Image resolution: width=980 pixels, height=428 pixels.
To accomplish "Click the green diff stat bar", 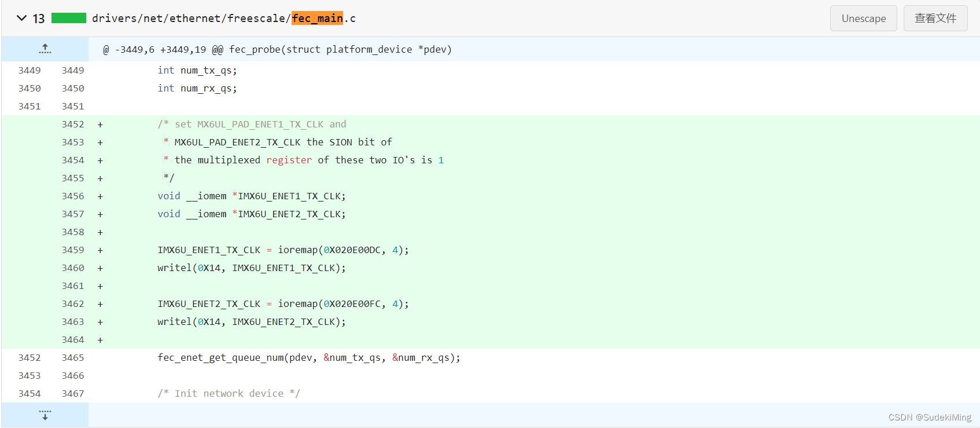I will [x=69, y=18].
